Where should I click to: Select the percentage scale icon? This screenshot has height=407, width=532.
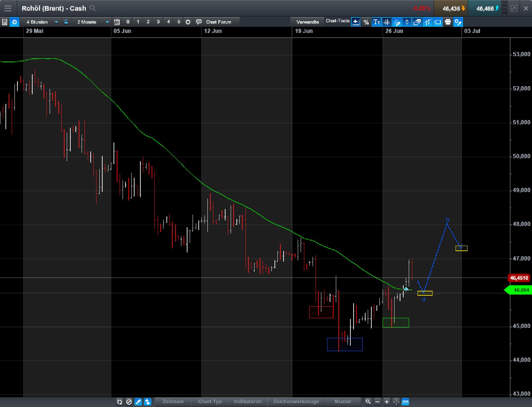coord(366,22)
